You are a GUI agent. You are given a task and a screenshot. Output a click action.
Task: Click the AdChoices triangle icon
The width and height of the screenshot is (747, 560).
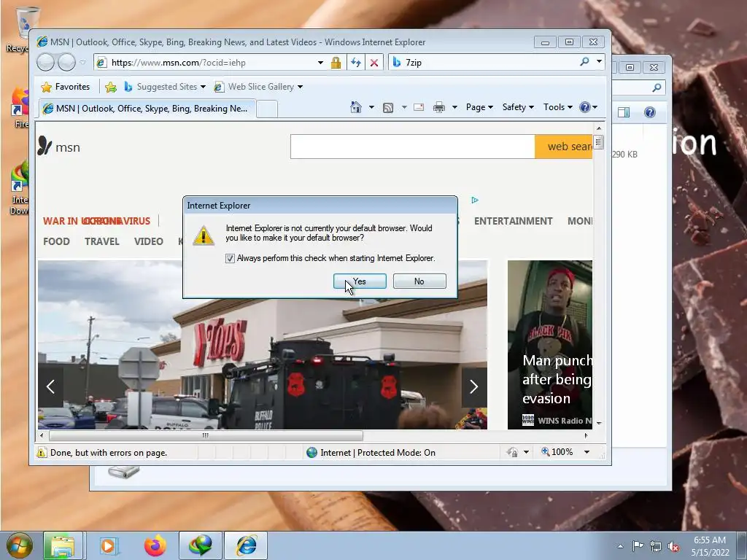475,200
